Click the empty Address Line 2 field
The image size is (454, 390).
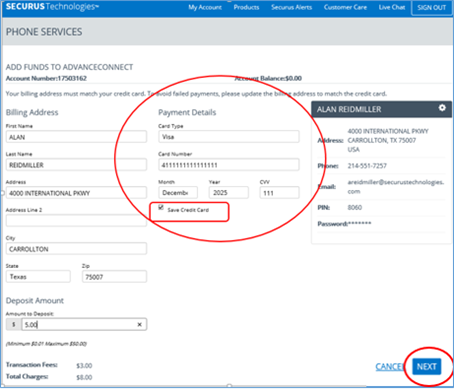click(76, 221)
